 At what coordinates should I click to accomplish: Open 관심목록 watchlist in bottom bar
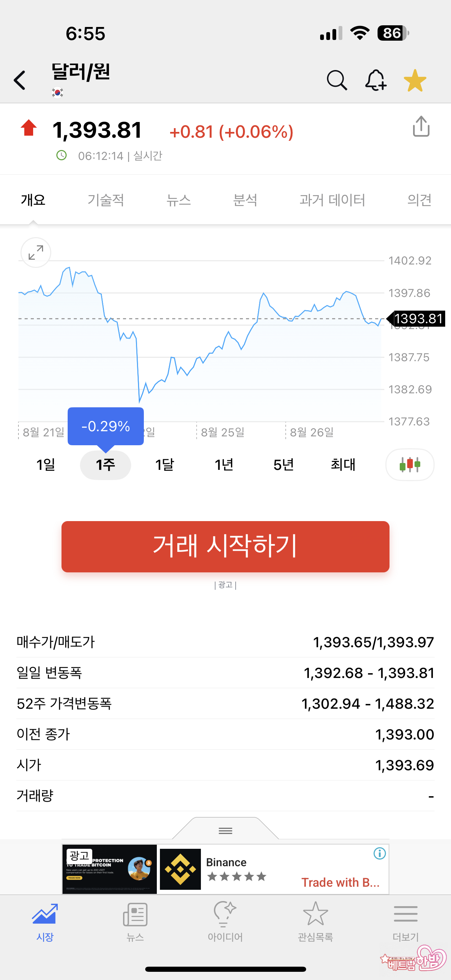[x=315, y=921]
